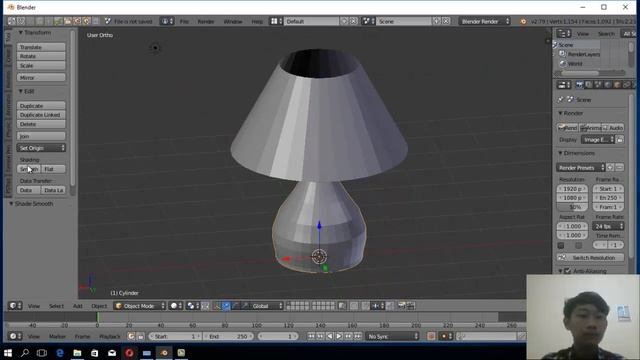Screen dimensions: 640x360
Task: Open the Object Mode dropdown
Action: (x=140, y=306)
